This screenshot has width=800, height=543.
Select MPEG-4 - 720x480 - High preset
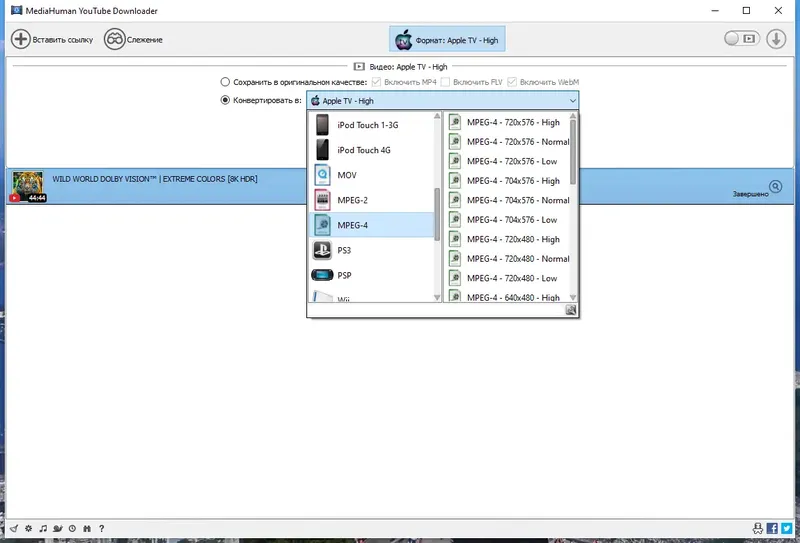[508, 239]
